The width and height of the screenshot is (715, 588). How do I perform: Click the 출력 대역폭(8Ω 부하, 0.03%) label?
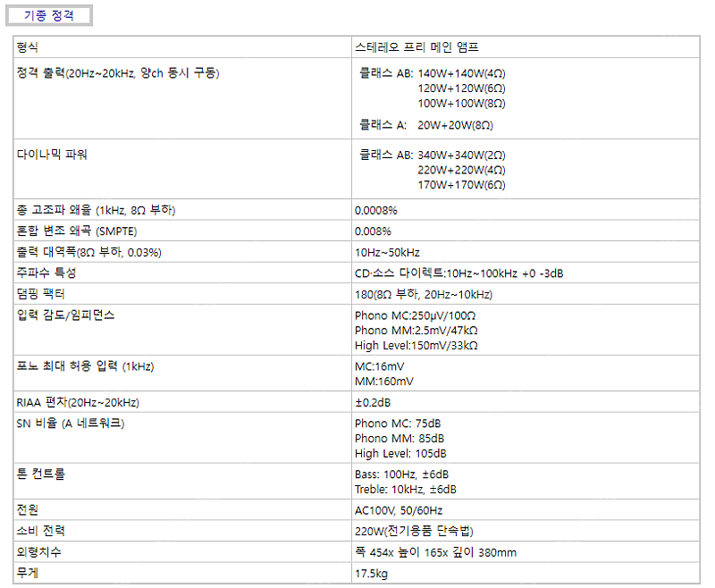(x=88, y=252)
